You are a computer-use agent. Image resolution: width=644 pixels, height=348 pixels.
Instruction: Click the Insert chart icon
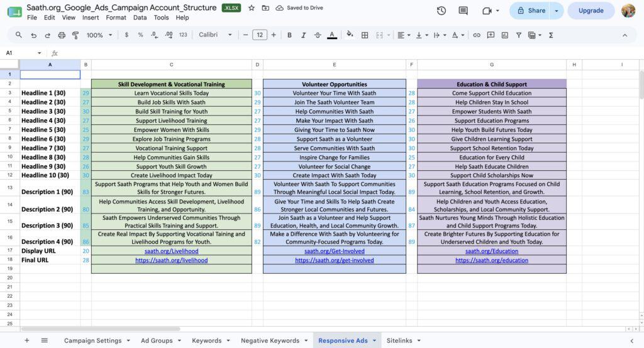[x=505, y=35]
